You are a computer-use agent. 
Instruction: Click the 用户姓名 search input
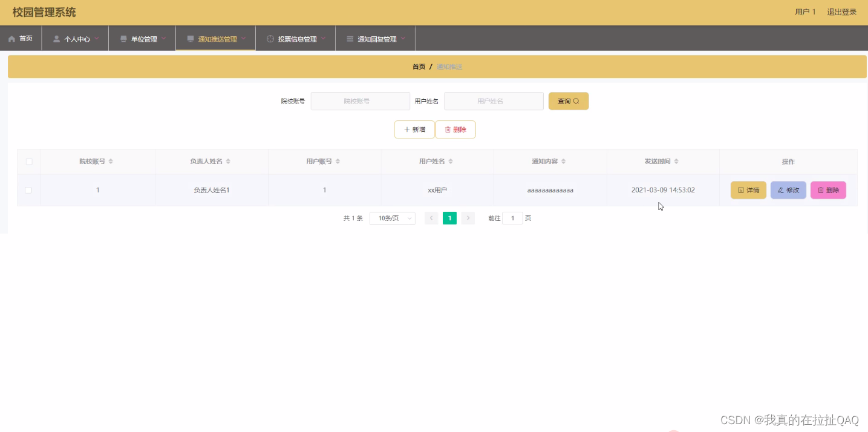coord(494,101)
